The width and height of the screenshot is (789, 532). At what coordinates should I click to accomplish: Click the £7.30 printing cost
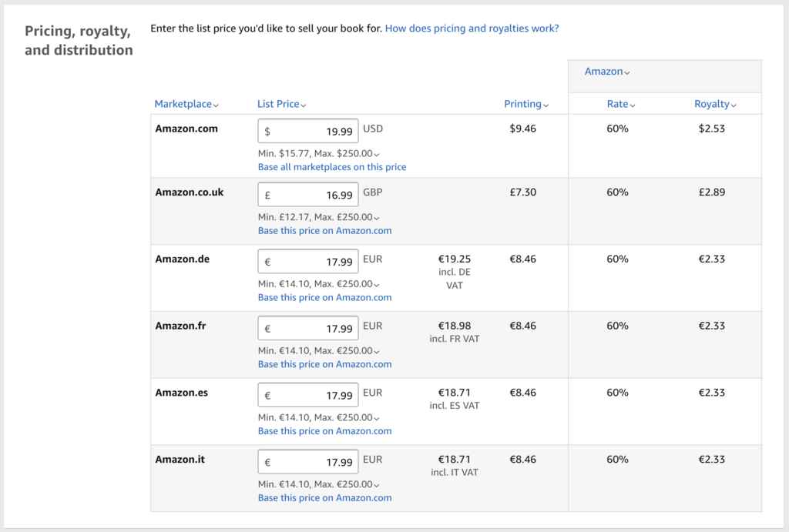523,192
